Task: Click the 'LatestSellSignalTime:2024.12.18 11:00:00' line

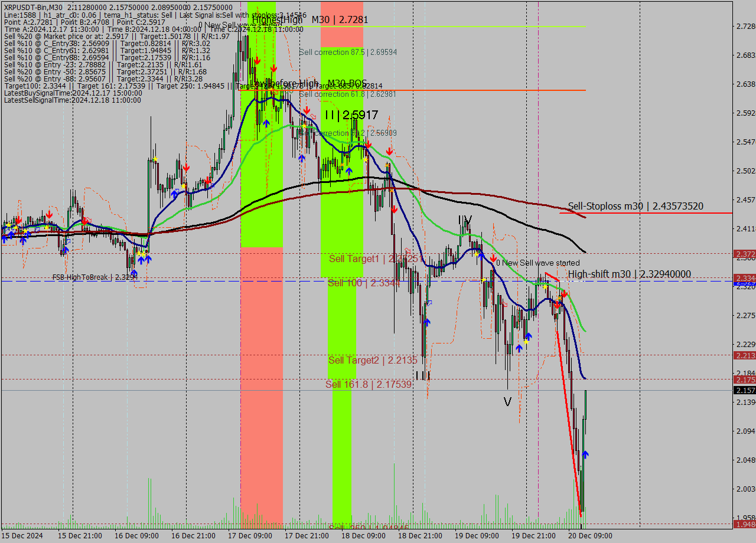Action: coord(73,100)
